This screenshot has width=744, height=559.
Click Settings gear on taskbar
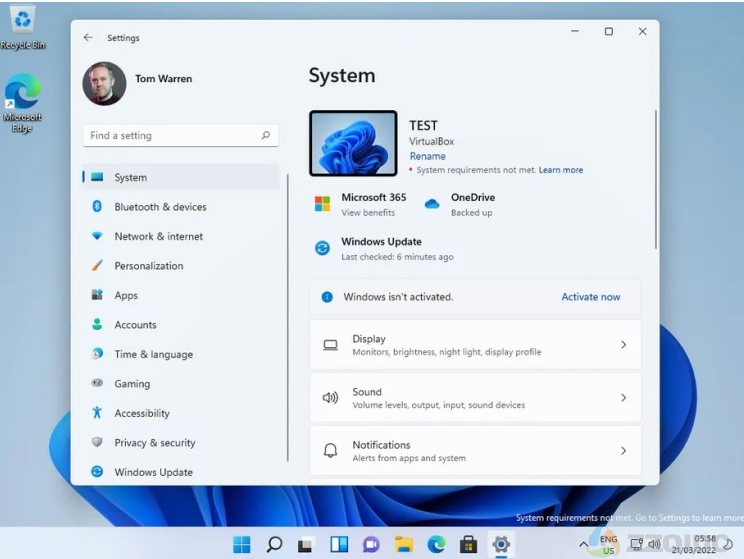501,545
